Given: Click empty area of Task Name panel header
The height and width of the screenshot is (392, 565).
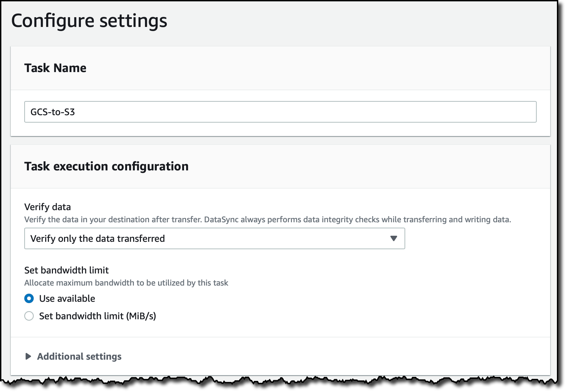Looking at the screenshot, I should point(303,68).
